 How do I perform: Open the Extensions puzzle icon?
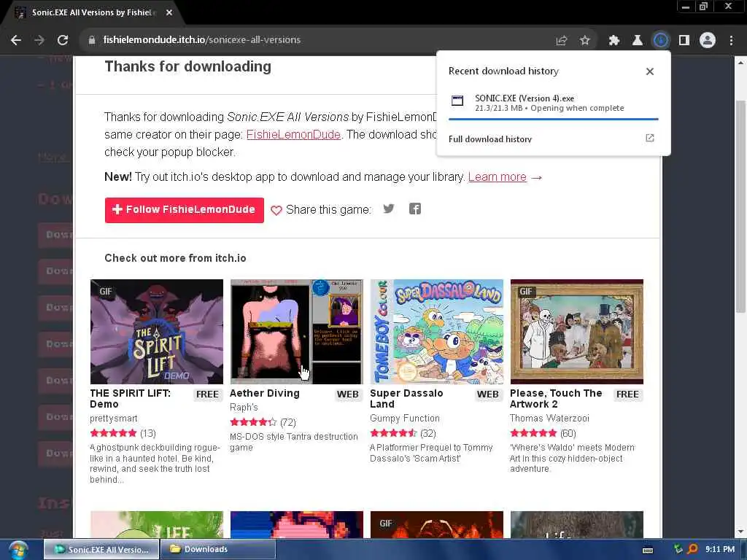614,41
